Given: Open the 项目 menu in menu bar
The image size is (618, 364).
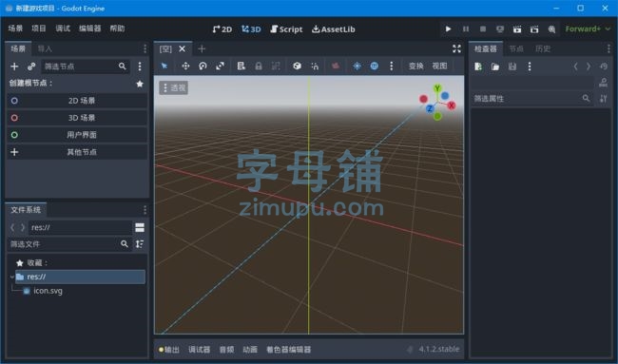Looking at the screenshot, I should [39, 29].
